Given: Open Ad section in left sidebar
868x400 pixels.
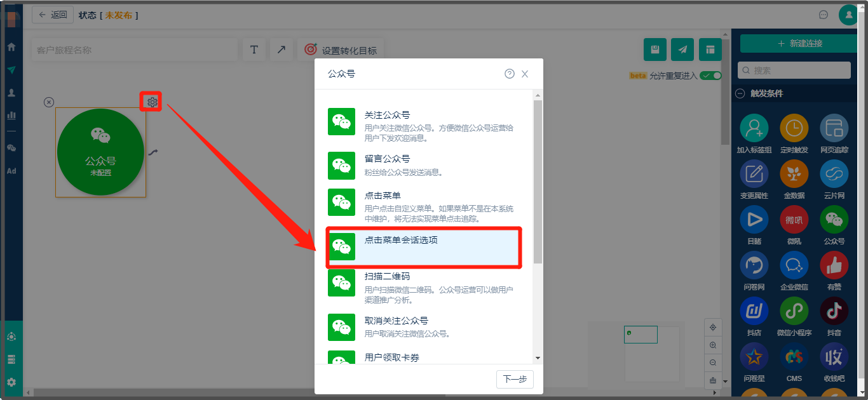Looking at the screenshot, I should tap(11, 171).
